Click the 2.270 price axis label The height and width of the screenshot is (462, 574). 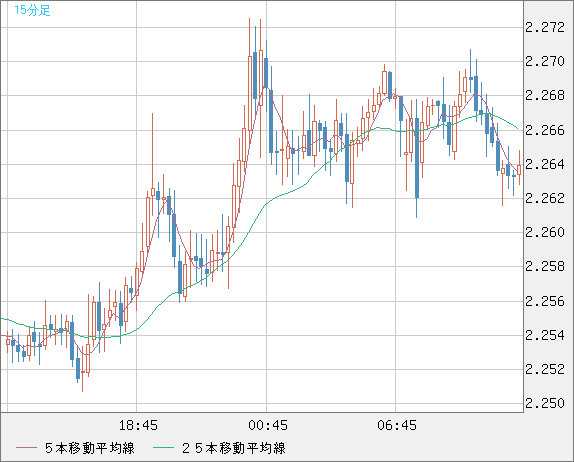point(545,61)
